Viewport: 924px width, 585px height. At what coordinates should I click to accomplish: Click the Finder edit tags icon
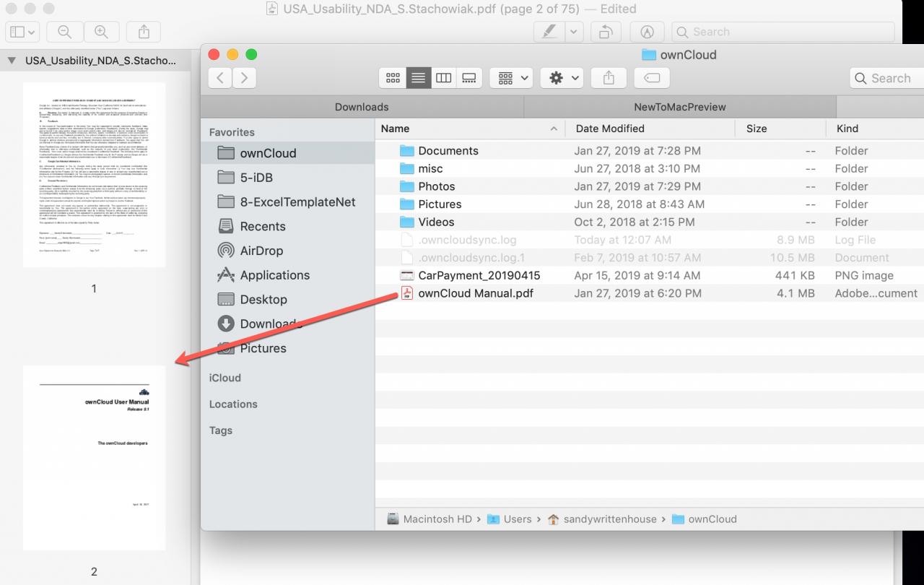click(x=652, y=78)
